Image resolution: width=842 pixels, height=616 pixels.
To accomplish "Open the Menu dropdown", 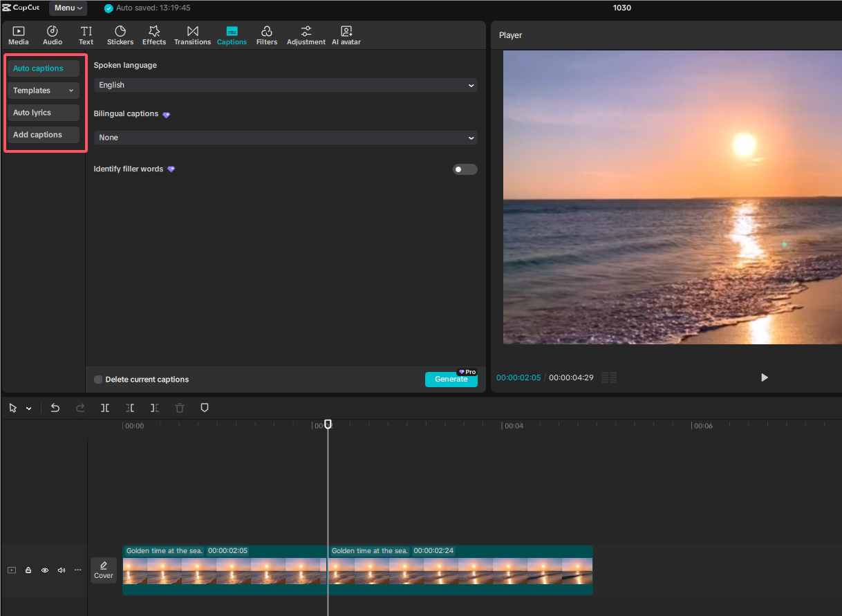I will (x=67, y=8).
